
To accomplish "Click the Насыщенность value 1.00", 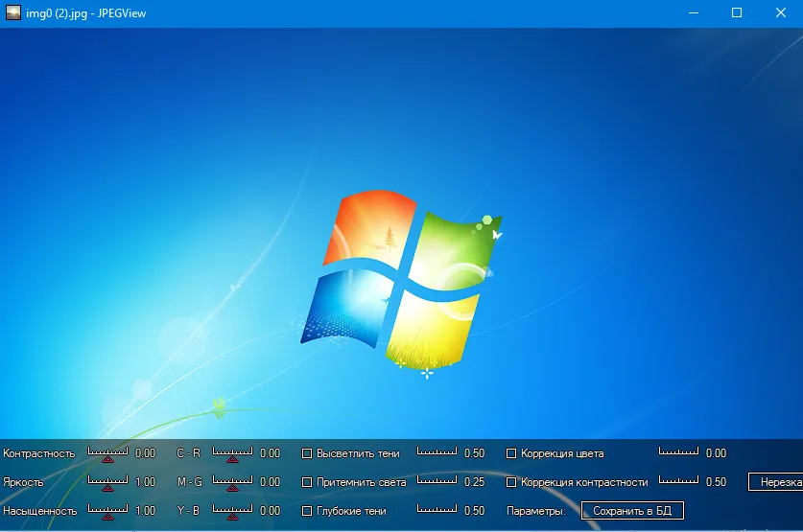I will [x=146, y=511].
